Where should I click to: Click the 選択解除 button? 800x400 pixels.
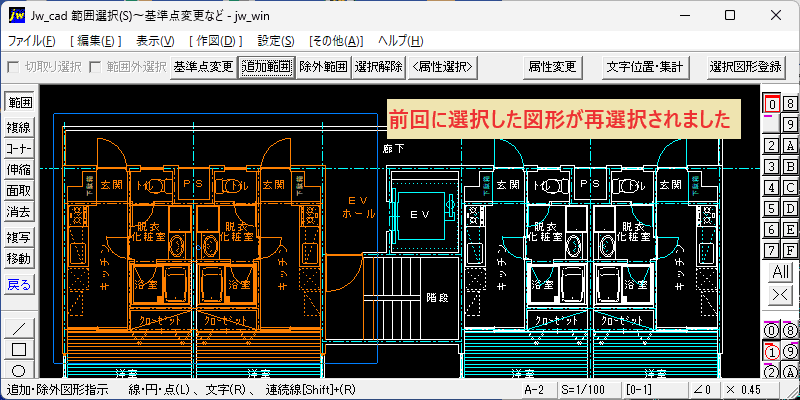click(379, 66)
